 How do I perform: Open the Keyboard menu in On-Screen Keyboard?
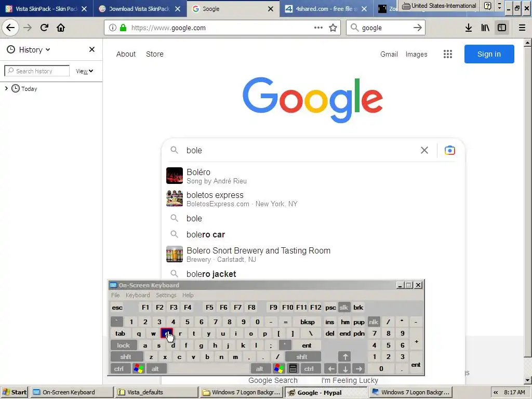click(138, 295)
